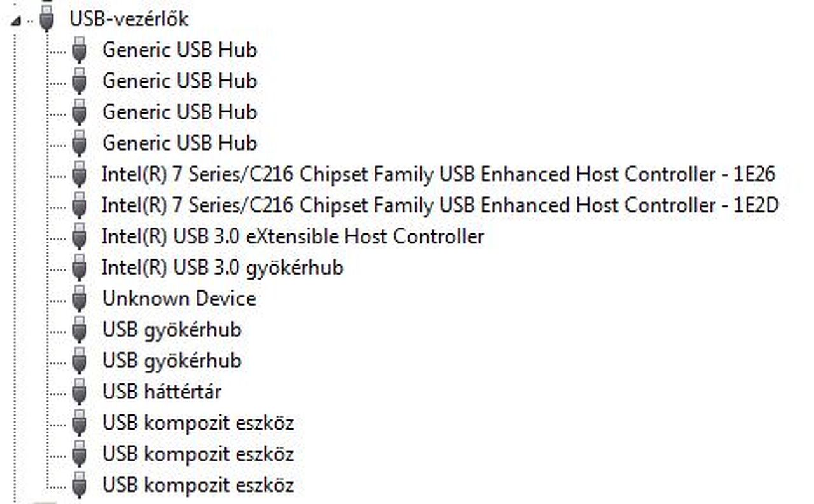Click the USB háttértár device icon
The height and width of the screenshot is (504, 814).
(x=79, y=392)
